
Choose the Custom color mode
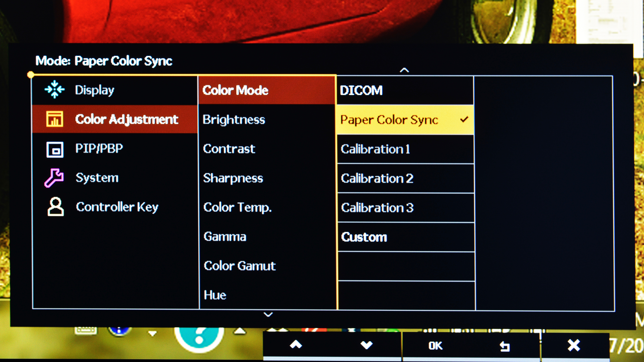pos(406,237)
